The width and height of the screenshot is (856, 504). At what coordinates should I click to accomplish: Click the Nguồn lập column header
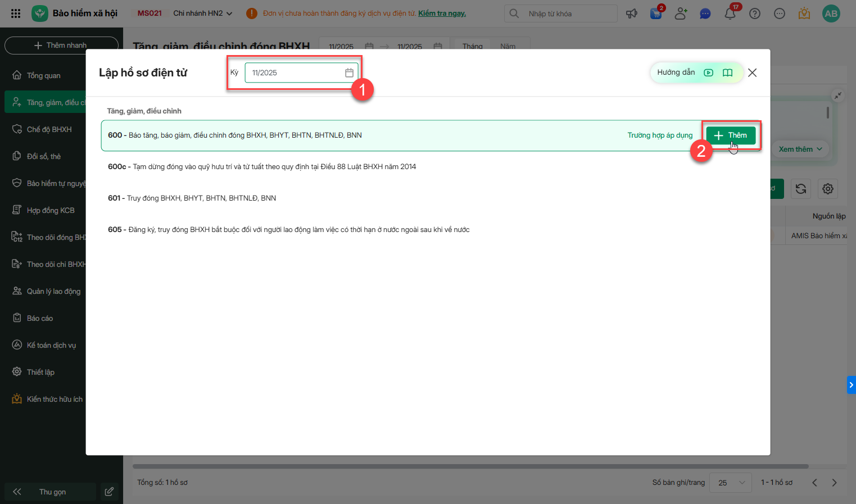coord(829,216)
